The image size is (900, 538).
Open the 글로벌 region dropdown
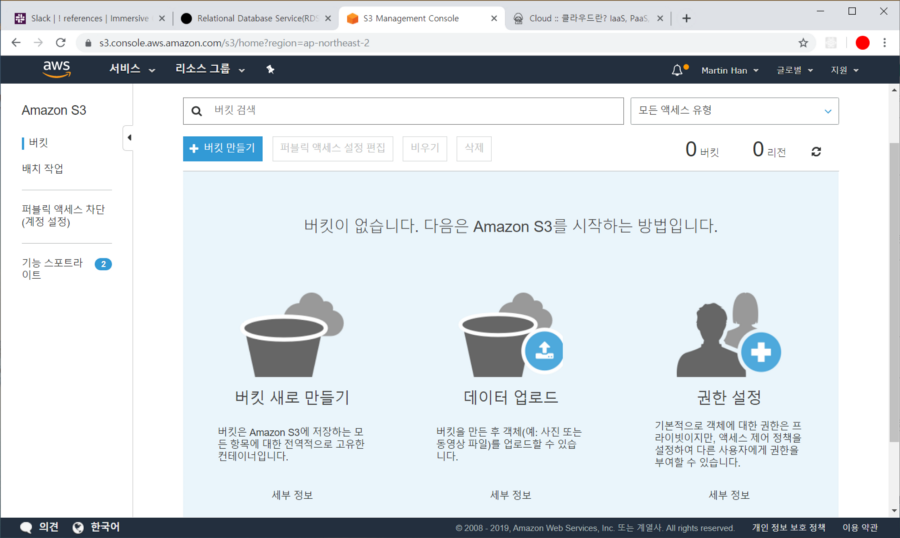[x=794, y=70]
